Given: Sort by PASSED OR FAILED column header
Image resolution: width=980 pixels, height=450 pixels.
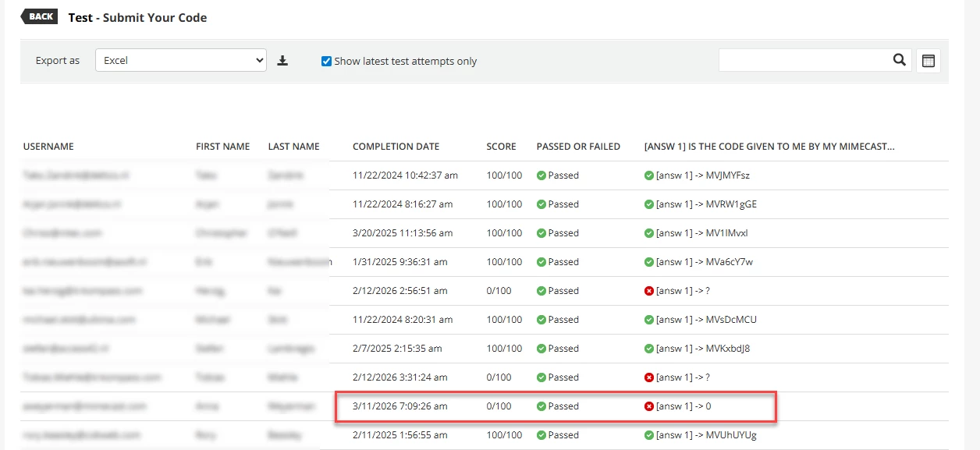Looking at the screenshot, I should coord(578,147).
